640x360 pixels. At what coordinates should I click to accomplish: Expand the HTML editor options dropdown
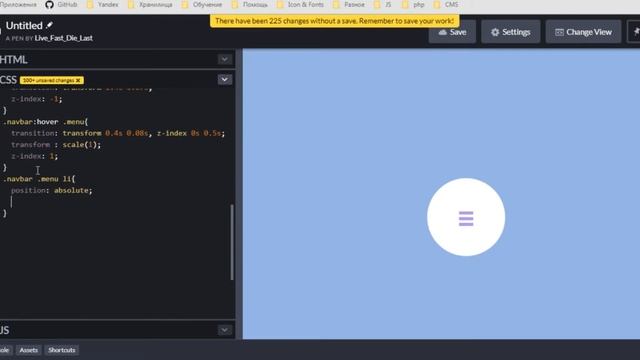(x=224, y=60)
